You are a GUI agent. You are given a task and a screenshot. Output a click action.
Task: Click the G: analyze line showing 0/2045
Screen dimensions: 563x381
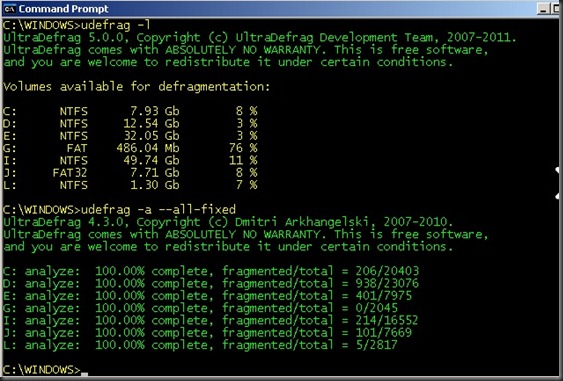200,308
